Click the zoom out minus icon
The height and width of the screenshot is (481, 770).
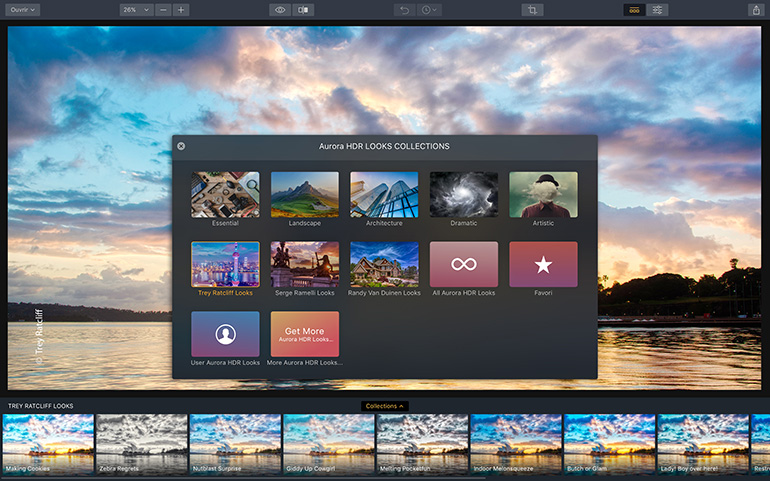[x=163, y=9]
